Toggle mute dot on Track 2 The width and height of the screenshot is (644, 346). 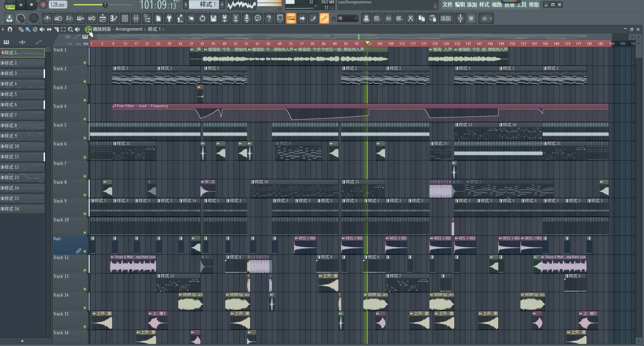click(x=85, y=81)
